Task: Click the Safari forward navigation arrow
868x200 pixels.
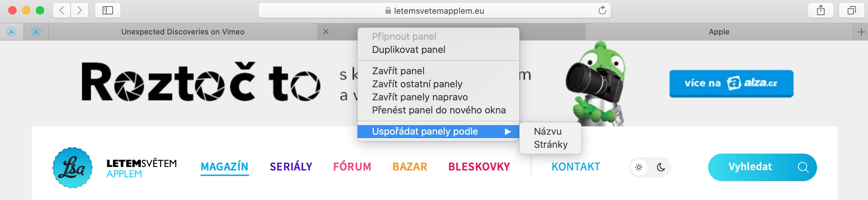Action: click(80, 11)
